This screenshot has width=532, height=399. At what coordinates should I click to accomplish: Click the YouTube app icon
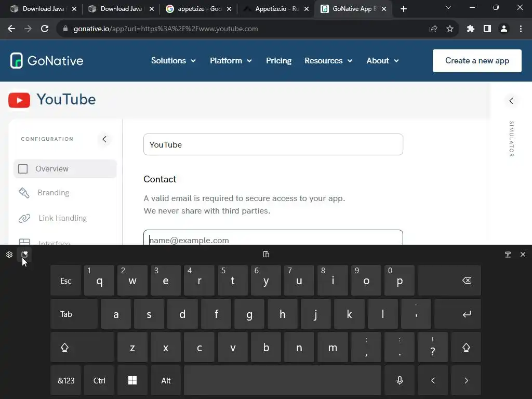[x=19, y=100]
